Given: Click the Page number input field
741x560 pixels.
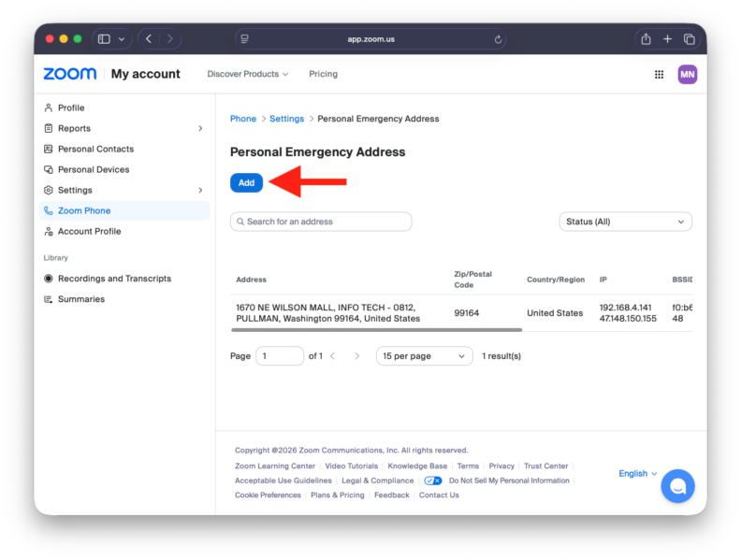Looking at the screenshot, I should (x=280, y=356).
